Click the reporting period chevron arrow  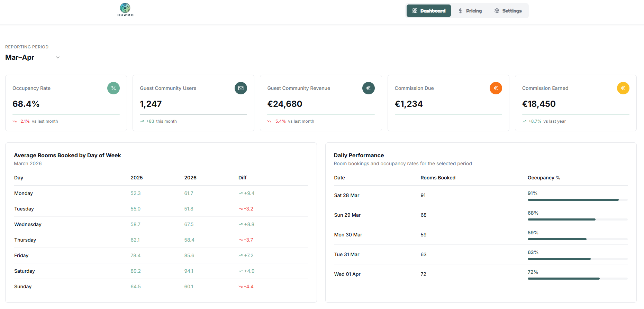[x=58, y=57]
